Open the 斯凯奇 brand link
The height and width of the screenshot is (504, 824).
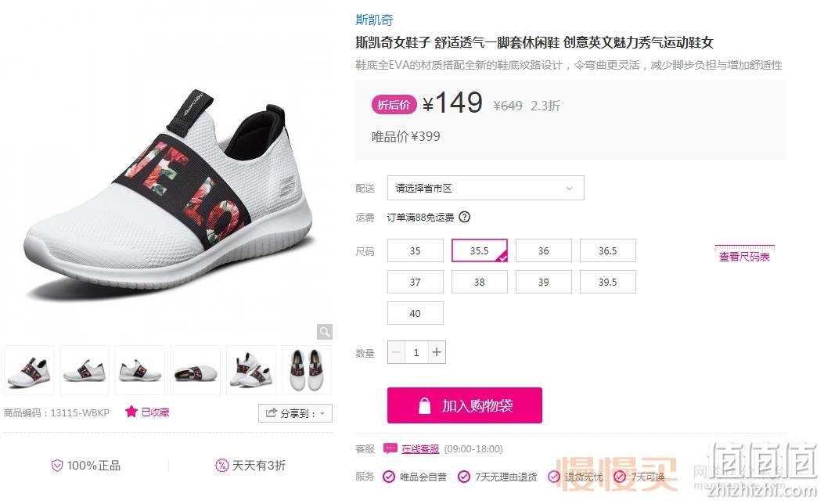click(374, 20)
